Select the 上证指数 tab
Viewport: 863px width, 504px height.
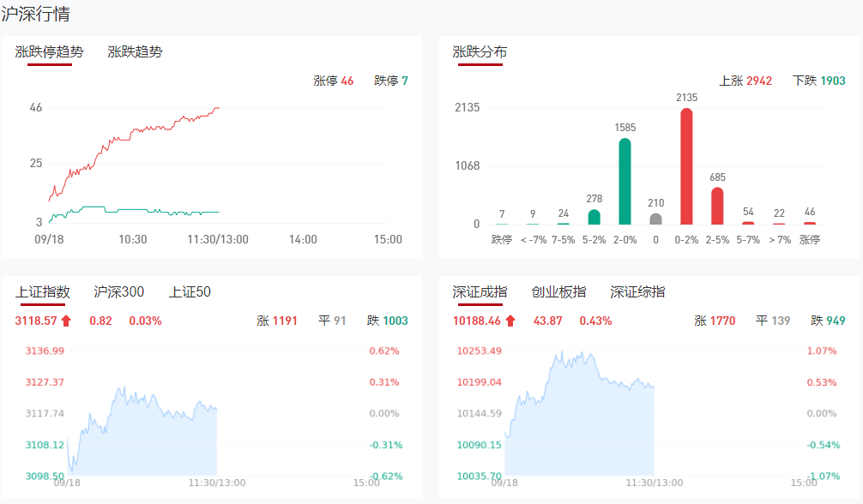43,292
